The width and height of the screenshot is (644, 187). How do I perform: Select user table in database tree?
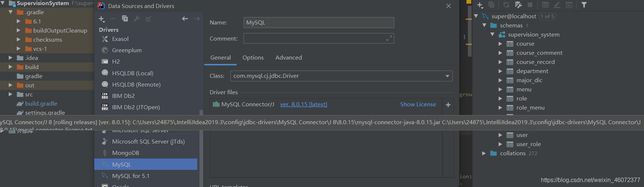[x=522, y=135]
